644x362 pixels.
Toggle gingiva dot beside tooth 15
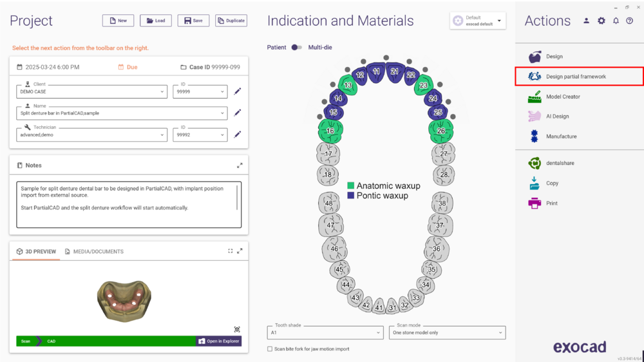pyautogui.click(x=320, y=117)
